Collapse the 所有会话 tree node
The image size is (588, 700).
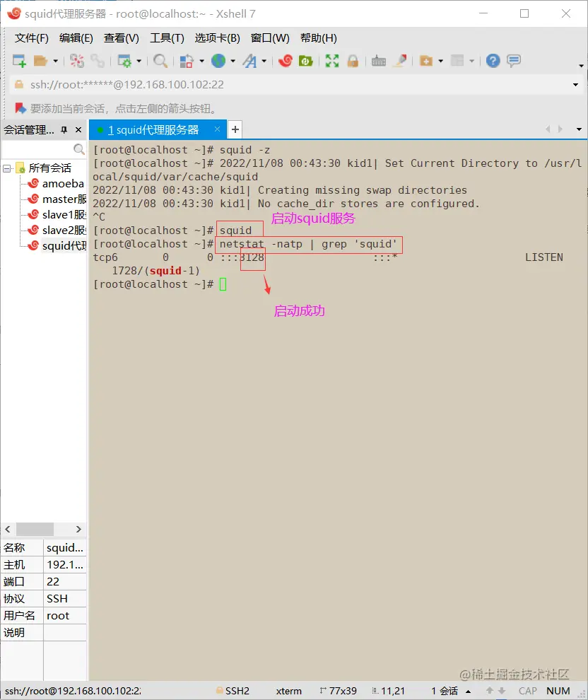(x=6, y=168)
